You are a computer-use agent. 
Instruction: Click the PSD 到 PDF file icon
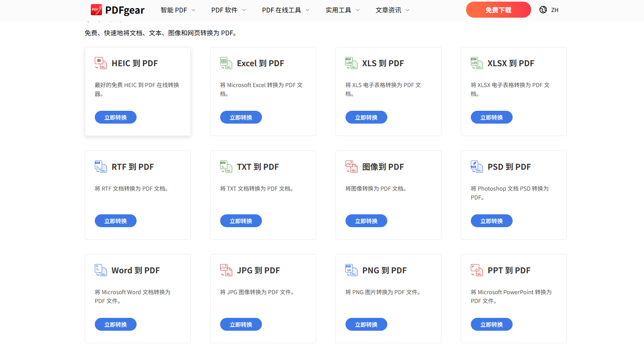(x=477, y=167)
